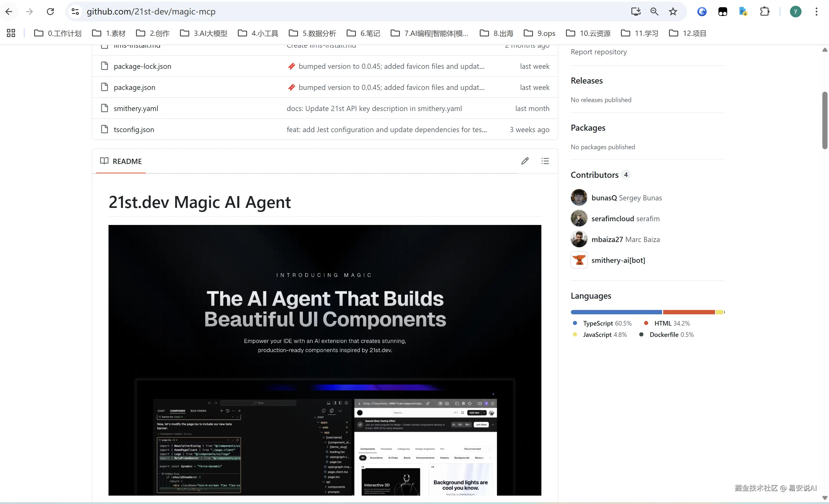829x504 pixels.
Task: Click the edit README pencil icon
Action: point(525,161)
